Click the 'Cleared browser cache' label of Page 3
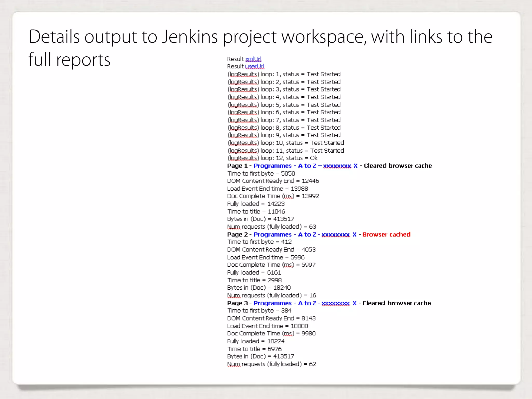 coord(397,303)
